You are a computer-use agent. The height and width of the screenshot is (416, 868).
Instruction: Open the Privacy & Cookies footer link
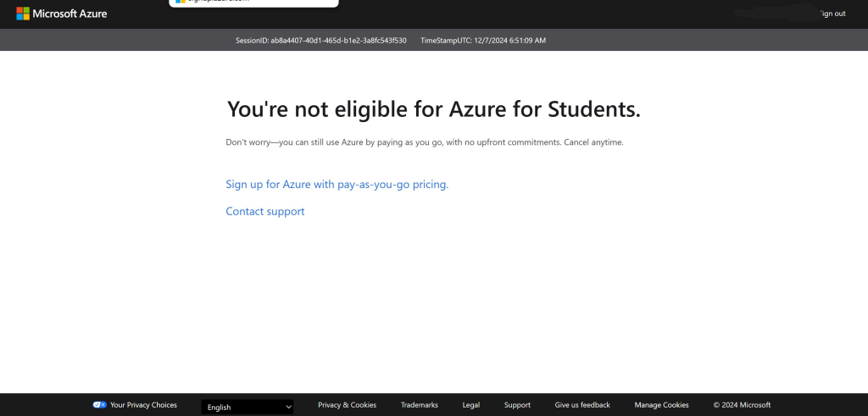pos(347,405)
